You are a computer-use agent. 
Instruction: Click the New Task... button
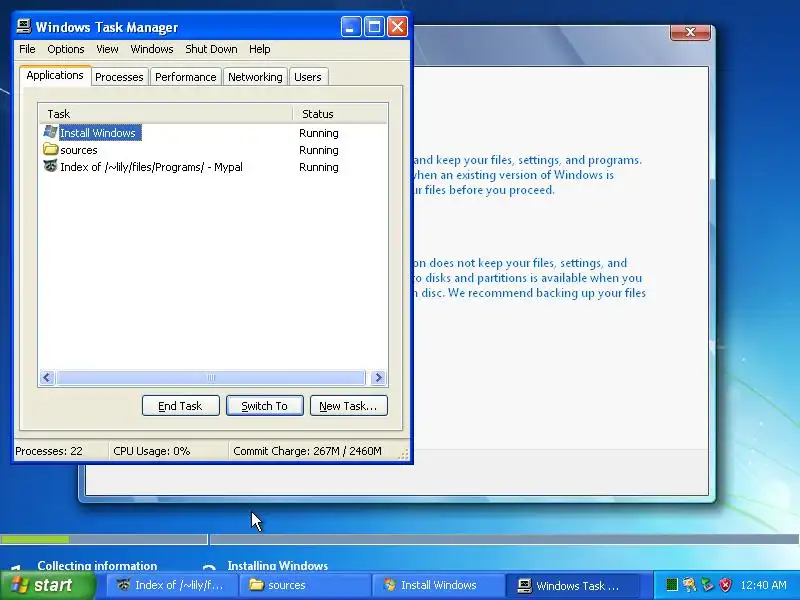pos(348,406)
